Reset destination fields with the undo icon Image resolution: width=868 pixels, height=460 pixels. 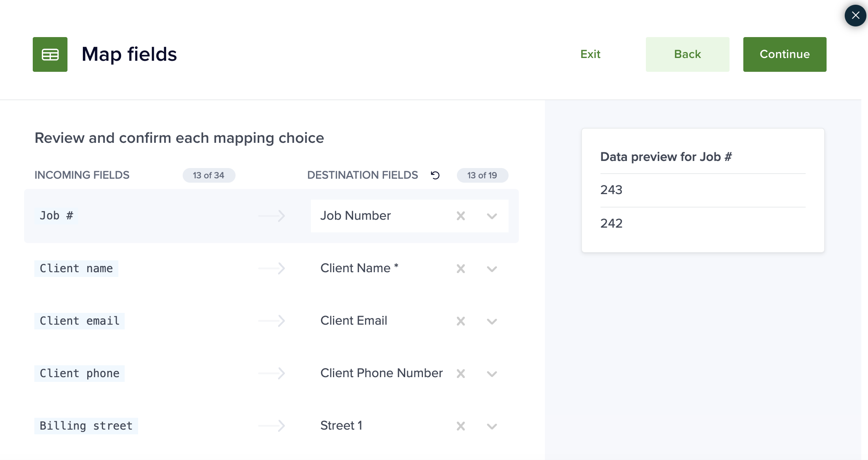tap(435, 175)
